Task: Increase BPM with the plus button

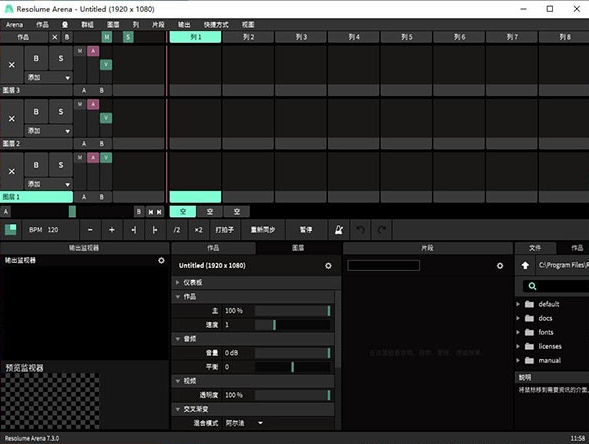Action: [x=112, y=230]
